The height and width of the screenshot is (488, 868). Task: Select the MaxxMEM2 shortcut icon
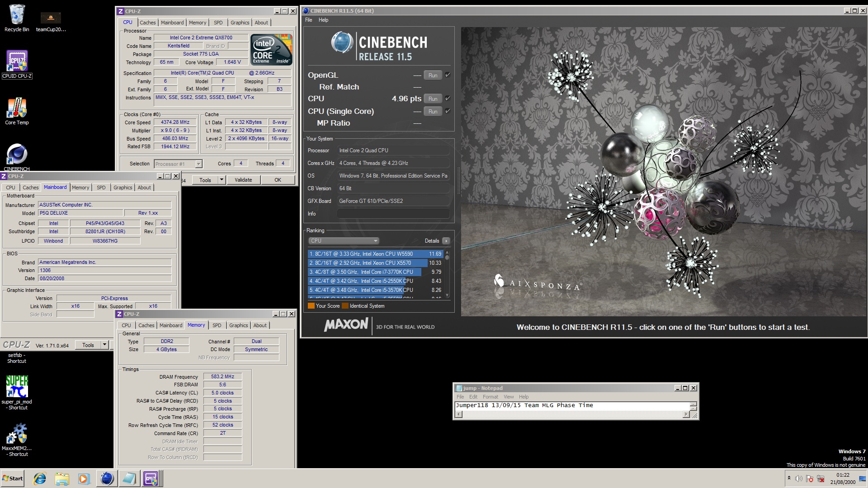coord(17,440)
